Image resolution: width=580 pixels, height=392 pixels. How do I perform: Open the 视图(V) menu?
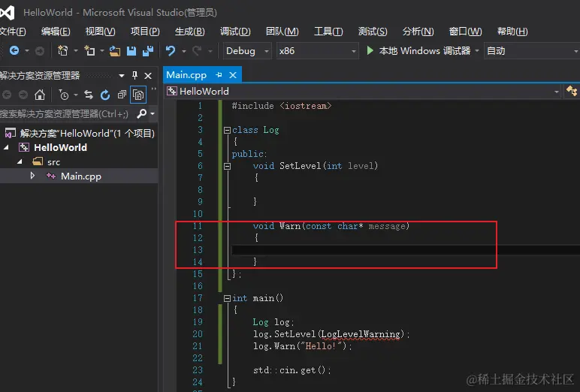[100, 32]
